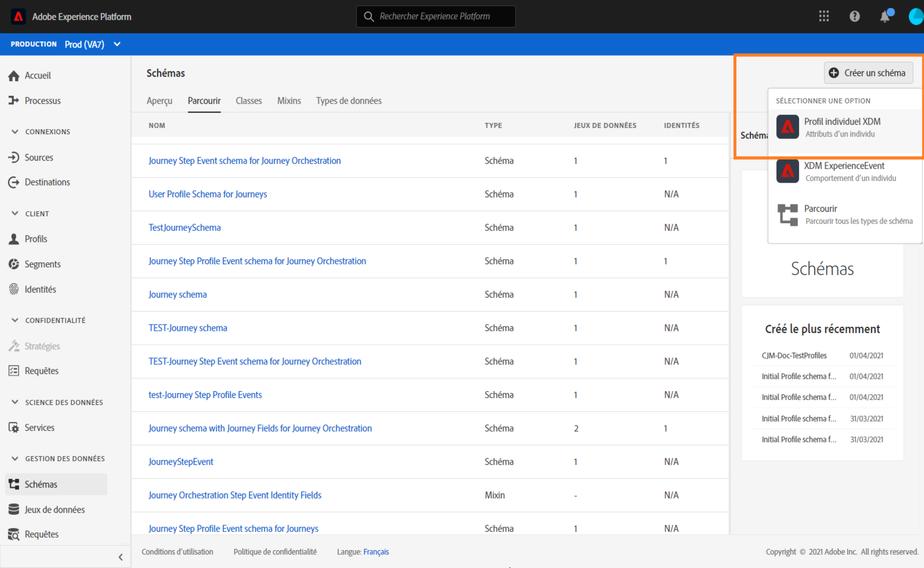Collapse the left sidebar with arrow

tap(121, 557)
